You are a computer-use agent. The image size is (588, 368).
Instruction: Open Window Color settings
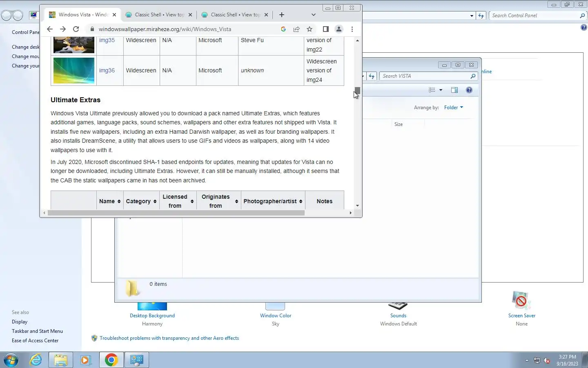[276, 316]
